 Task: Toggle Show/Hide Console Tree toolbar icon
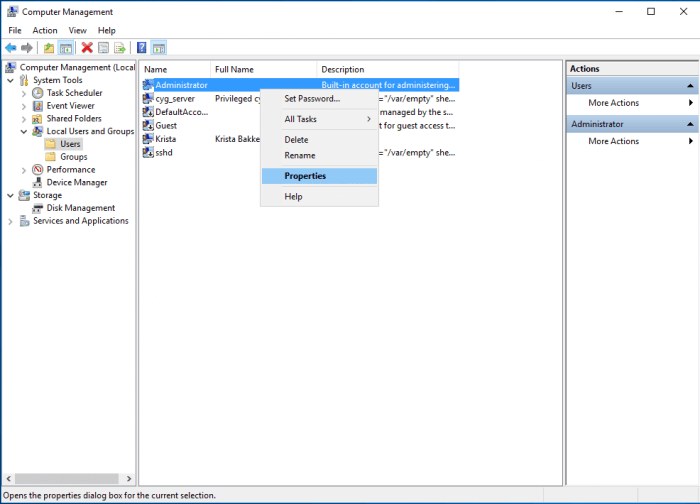(66, 48)
